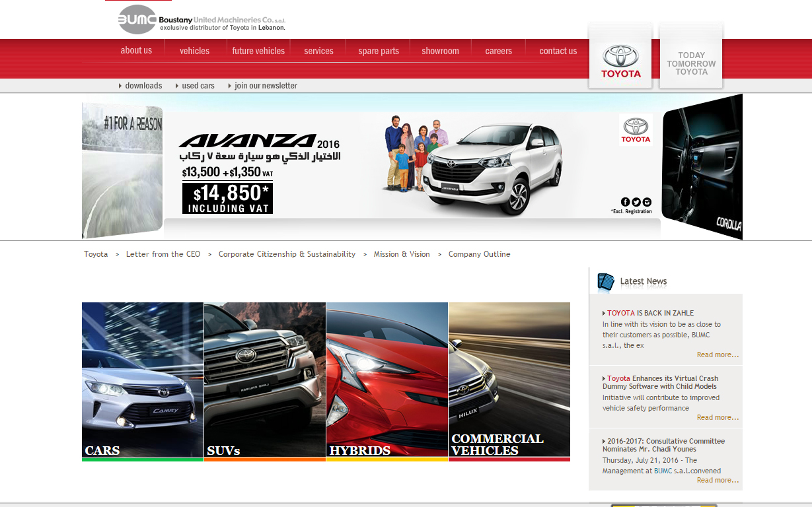This screenshot has width=812, height=507.
Task: Click the Toyota breadcrumb link
Action: tap(96, 254)
